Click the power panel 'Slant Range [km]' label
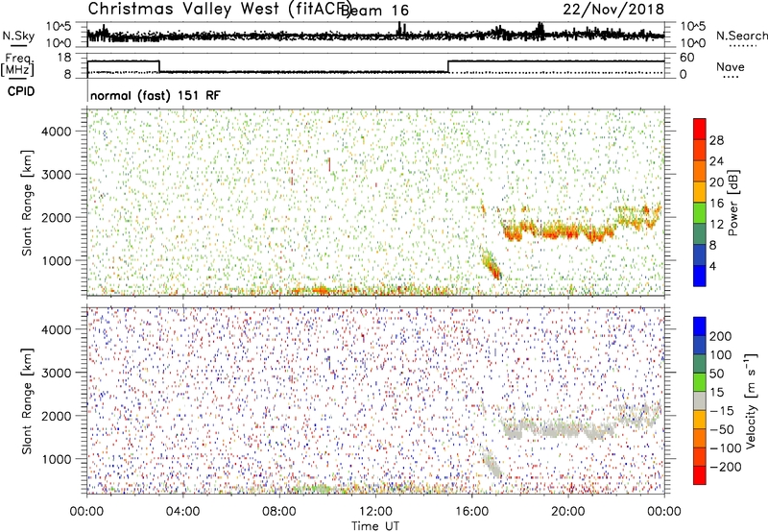 27,203
